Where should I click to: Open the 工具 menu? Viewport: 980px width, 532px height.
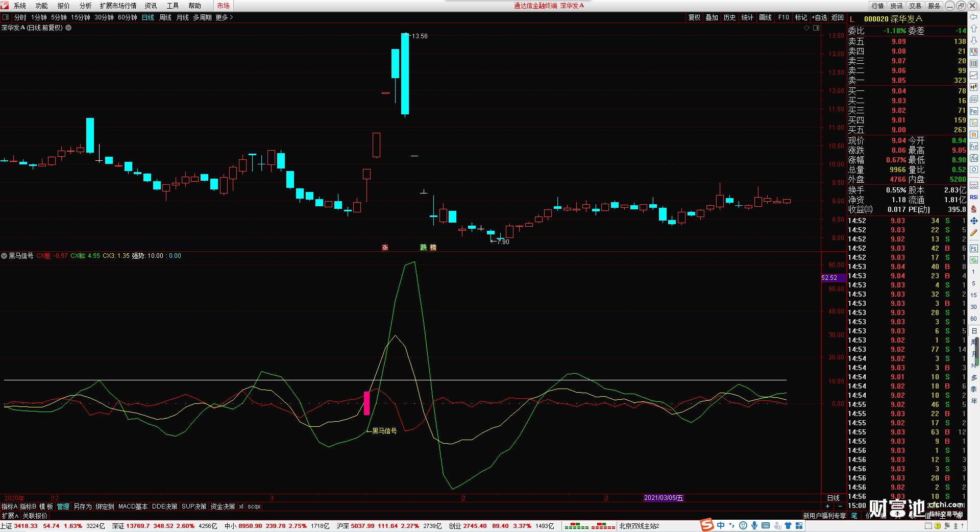click(173, 6)
